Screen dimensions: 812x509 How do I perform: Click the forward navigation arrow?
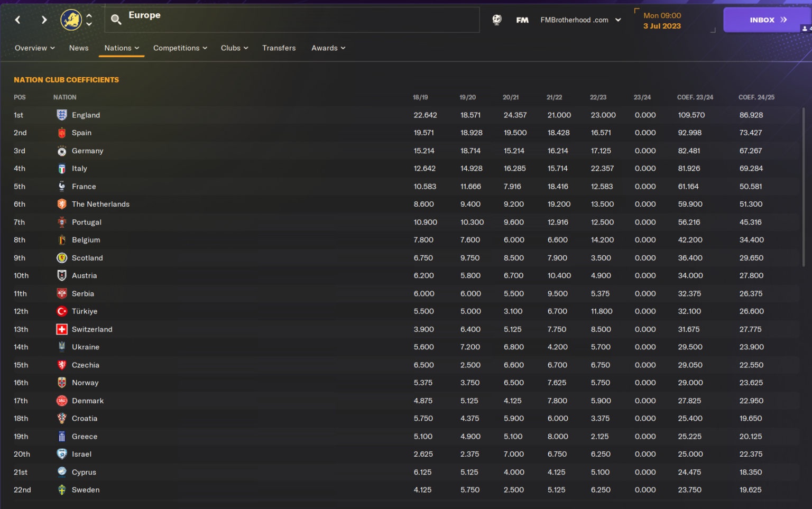[x=44, y=20]
